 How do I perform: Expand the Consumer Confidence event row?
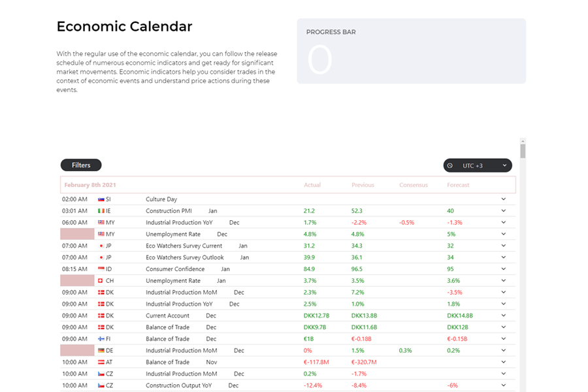click(x=504, y=269)
